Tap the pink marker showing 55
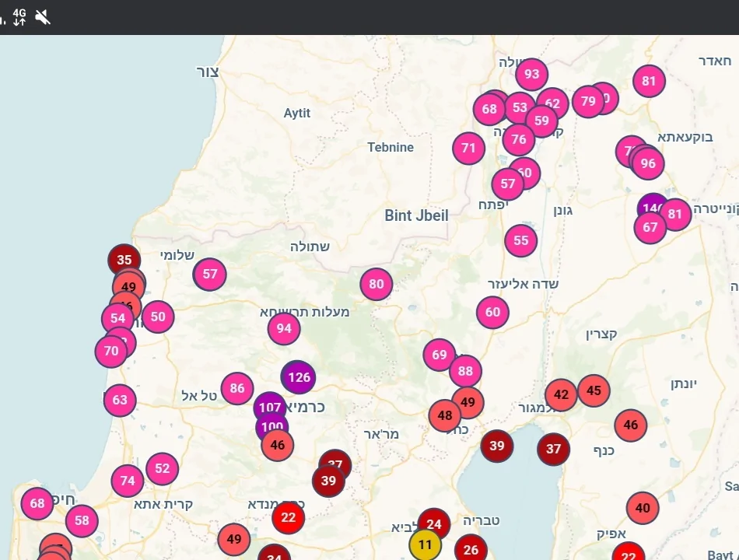739x560 pixels. 520,241
